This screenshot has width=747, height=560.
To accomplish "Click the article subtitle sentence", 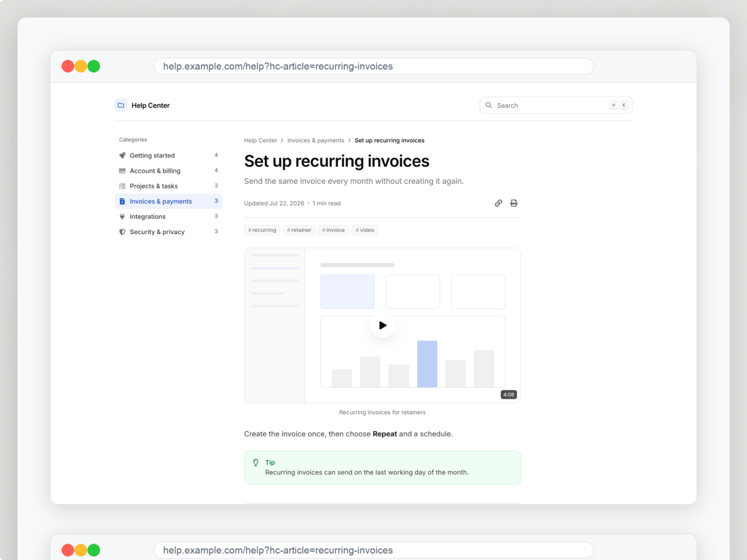I will coord(354,181).
